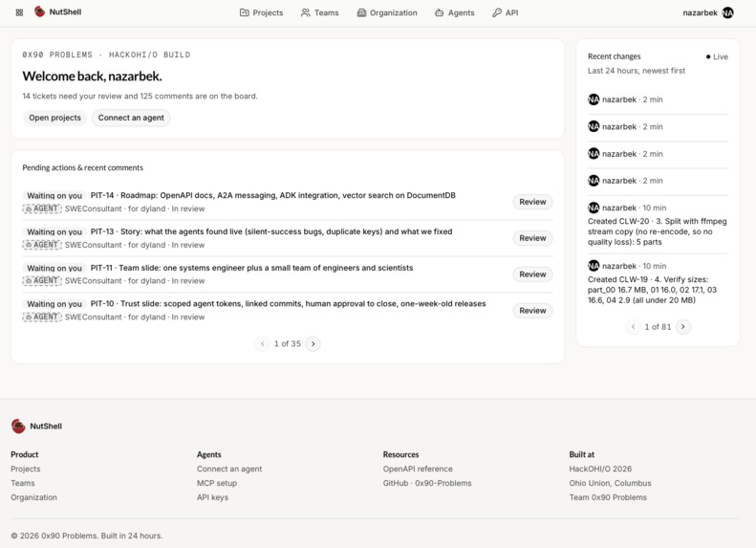Screen dimensions: 756x548
Task: Click the AGENT badge on PIT-10 row
Action: point(42,317)
